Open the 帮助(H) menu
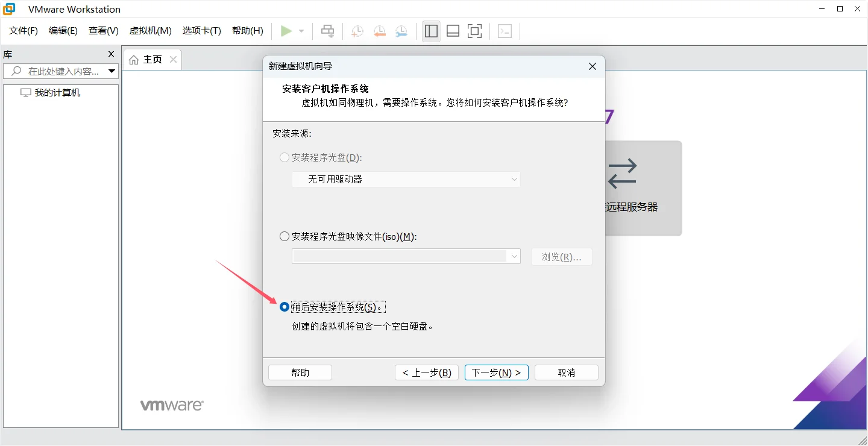 [248, 31]
